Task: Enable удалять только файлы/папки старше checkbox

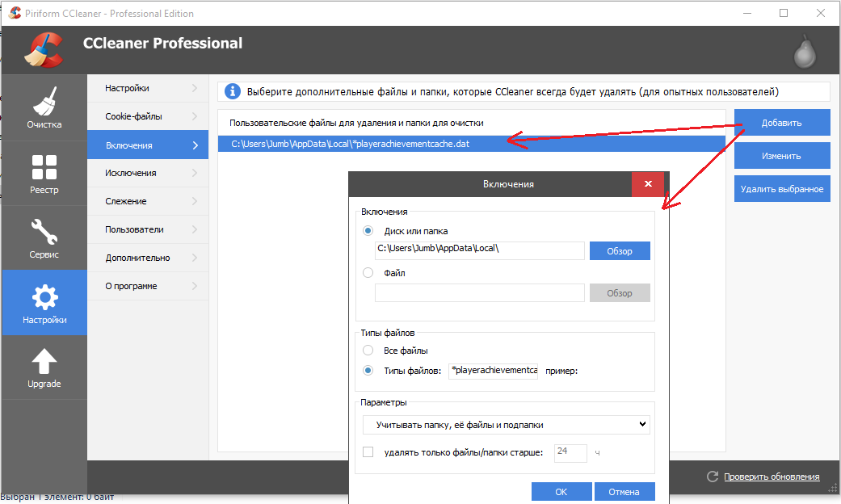Action: (368, 452)
